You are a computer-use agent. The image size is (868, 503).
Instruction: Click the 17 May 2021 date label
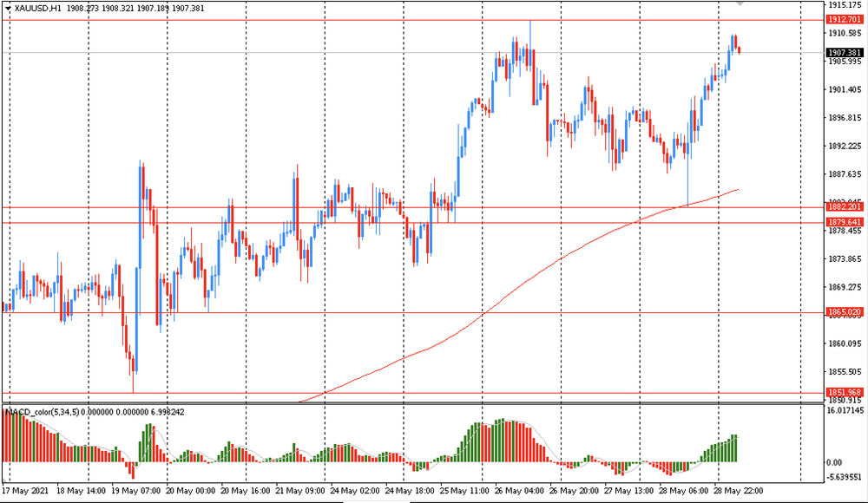tap(25, 491)
